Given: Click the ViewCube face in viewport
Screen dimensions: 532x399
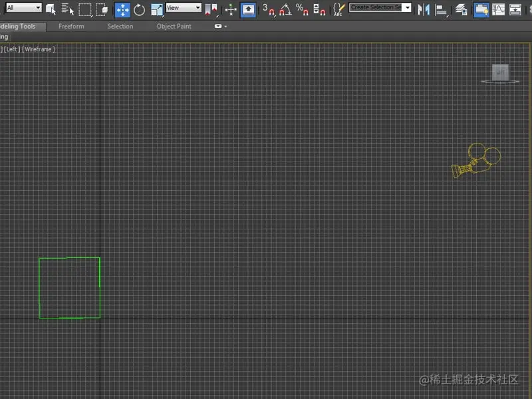Looking at the screenshot, I should click(x=500, y=72).
